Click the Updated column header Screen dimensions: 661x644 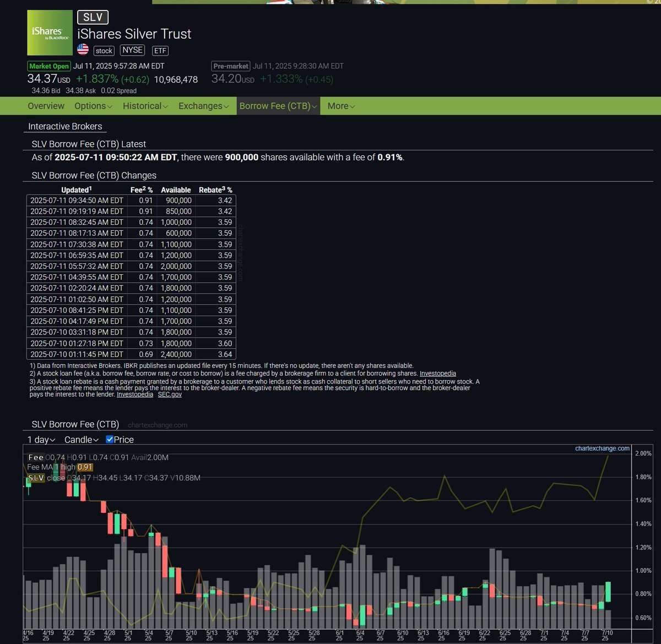coord(77,190)
